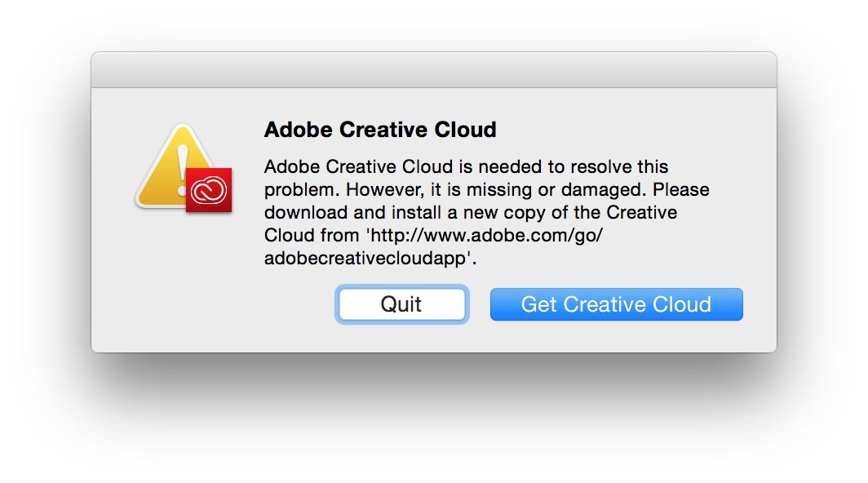
Task: Click the blue Get Creative Cloud label text
Action: coord(616,304)
